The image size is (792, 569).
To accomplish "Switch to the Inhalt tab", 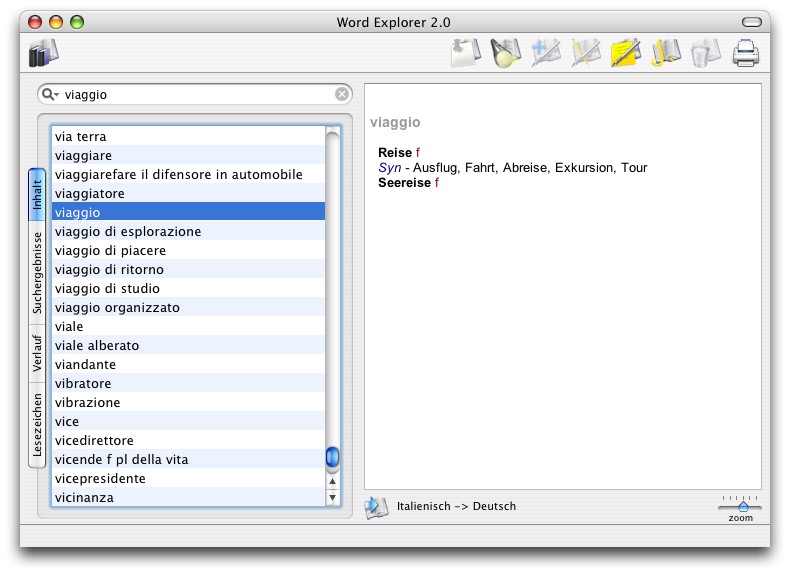I will click(x=37, y=194).
